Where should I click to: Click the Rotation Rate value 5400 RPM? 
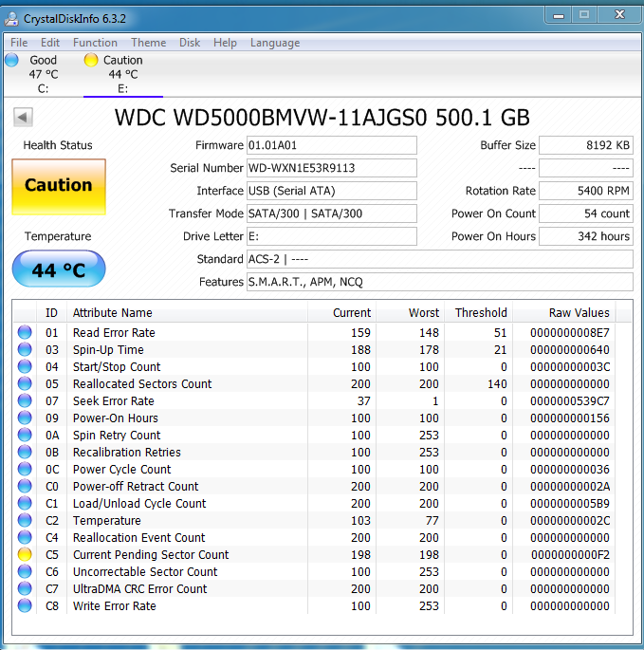click(x=586, y=191)
